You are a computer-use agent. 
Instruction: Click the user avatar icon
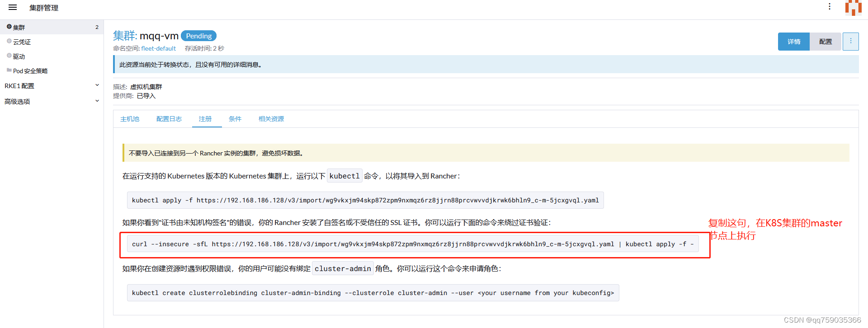click(x=854, y=8)
